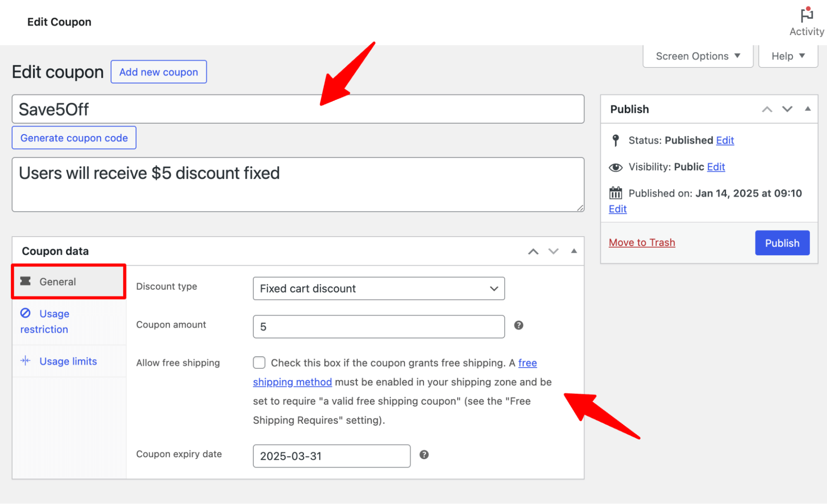
Task: Expand the Screen Options dropdown
Action: (x=697, y=56)
